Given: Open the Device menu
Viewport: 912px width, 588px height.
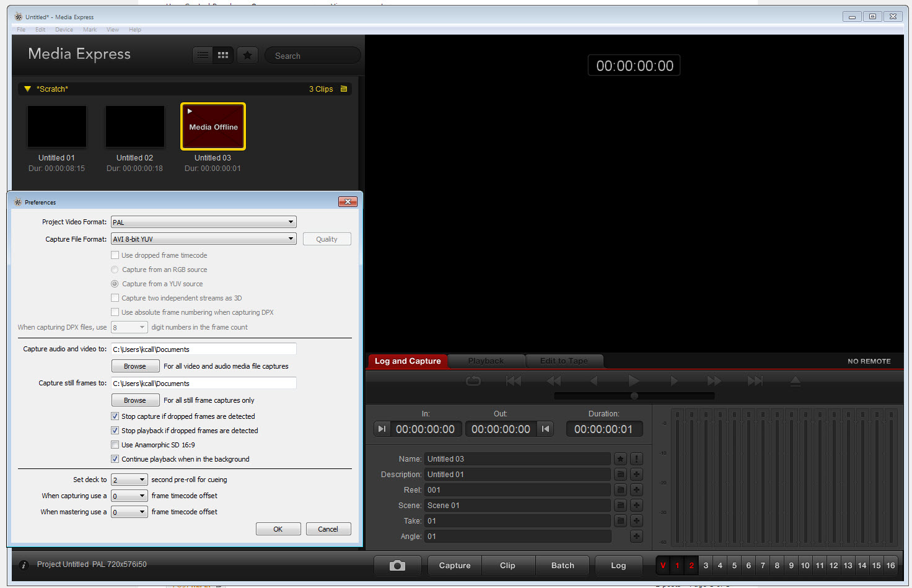Looking at the screenshot, I should (x=64, y=30).
